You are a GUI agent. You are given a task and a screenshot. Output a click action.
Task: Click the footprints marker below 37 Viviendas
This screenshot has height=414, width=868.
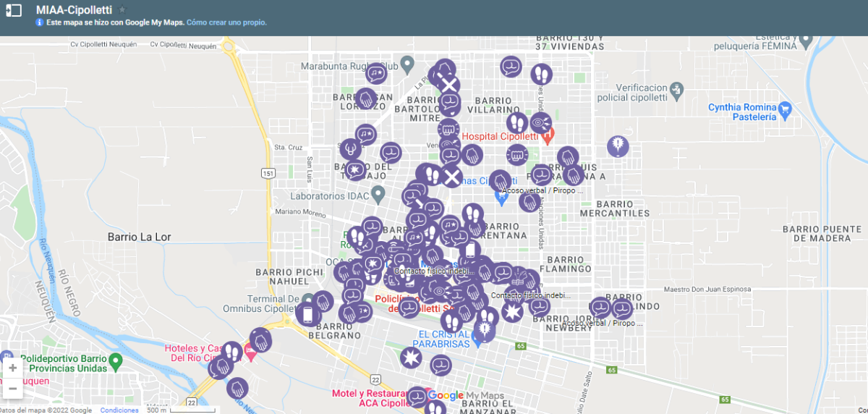pos(540,74)
